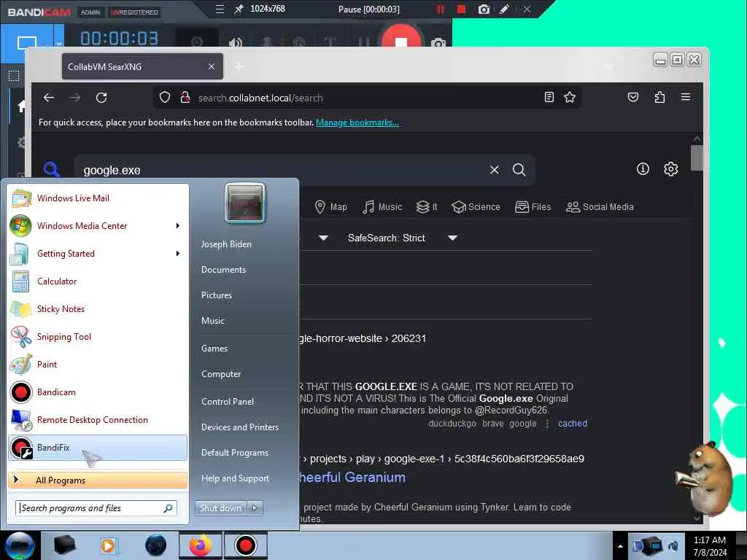Launch Snipping Tool from Start menu
Screen dimensions: 747x560
[x=98, y=337]
